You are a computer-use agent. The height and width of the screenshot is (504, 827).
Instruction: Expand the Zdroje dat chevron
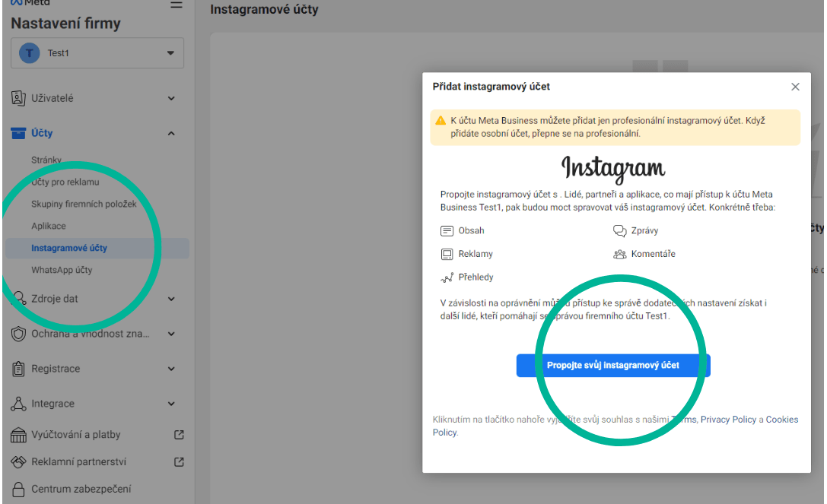171,299
